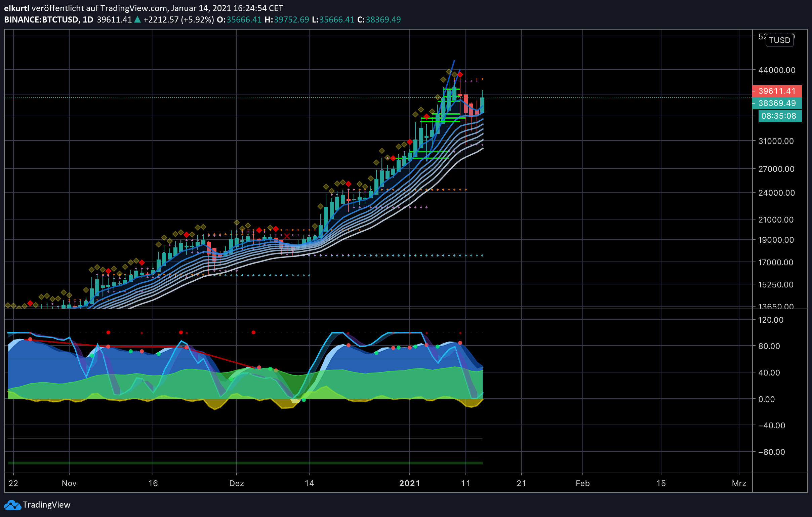Image resolution: width=812 pixels, height=517 pixels.
Task: Click the 16 date label on time axis
Action: [153, 484]
